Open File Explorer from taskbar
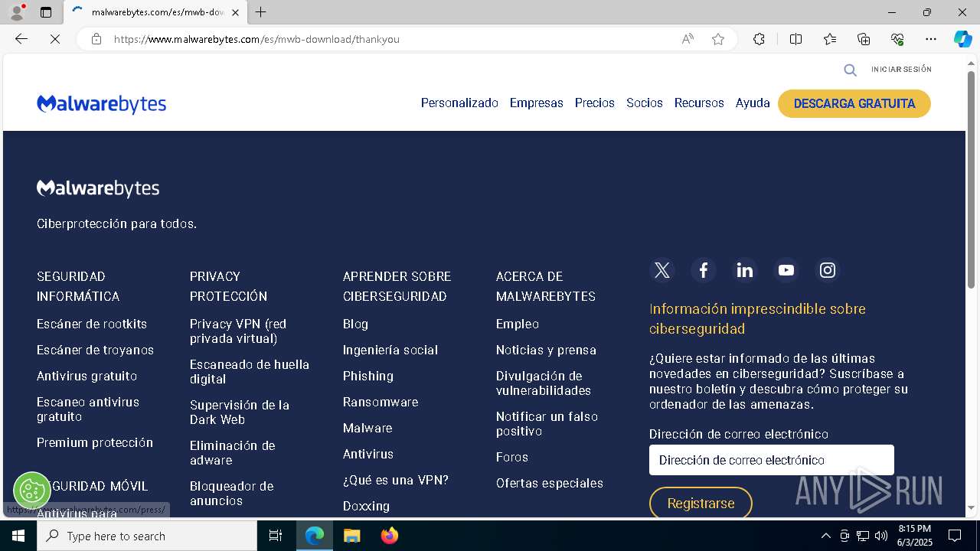This screenshot has height=551, width=980. [x=352, y=536]
